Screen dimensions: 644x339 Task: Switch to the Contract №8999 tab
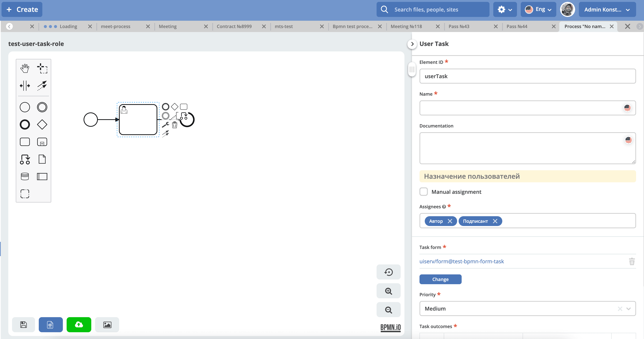(x=234, y=26)
